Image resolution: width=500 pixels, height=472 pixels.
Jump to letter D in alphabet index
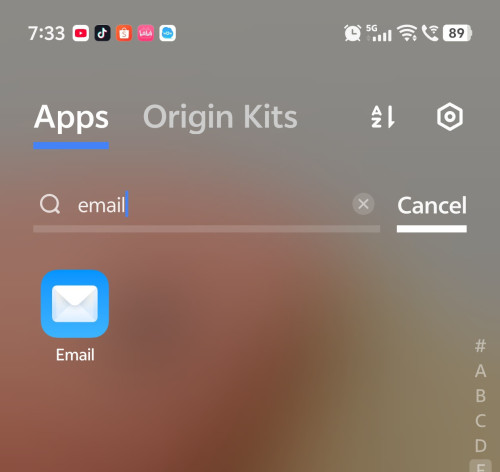click(480, 446)
